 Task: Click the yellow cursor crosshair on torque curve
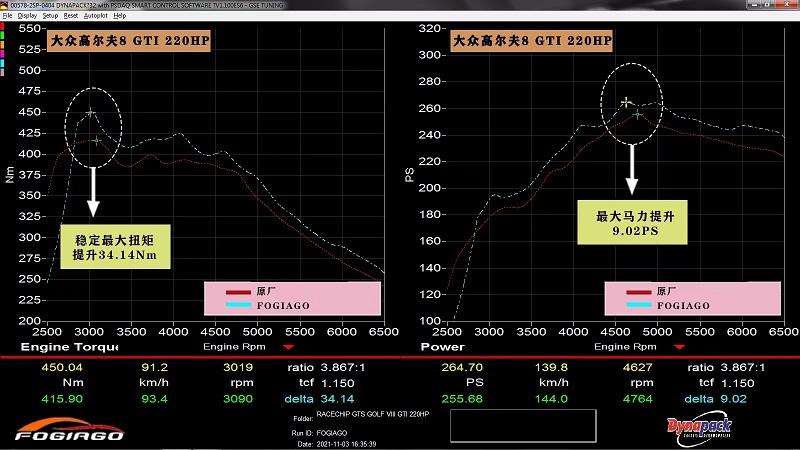point(91,112)
